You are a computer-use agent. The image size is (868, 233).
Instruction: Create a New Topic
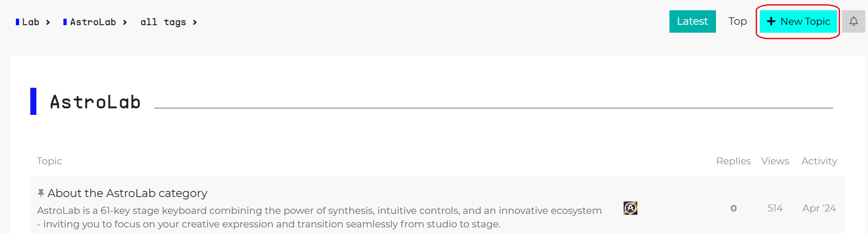coord(798,21)
